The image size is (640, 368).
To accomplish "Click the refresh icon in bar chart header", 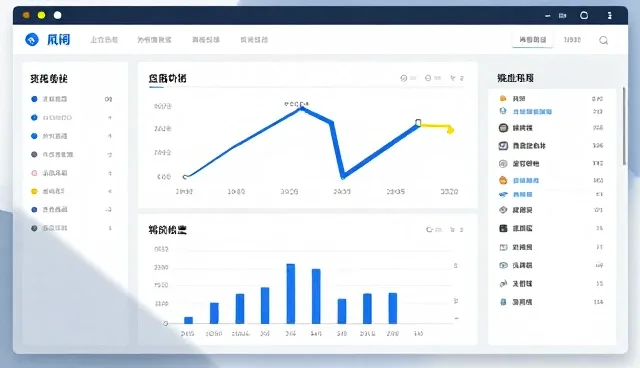I will [429, 230].
